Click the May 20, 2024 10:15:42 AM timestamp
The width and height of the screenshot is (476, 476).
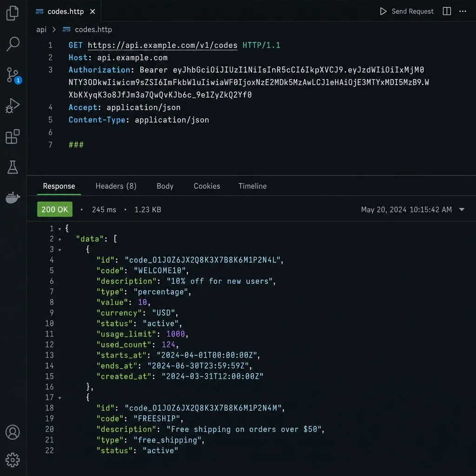pos(406,210)
